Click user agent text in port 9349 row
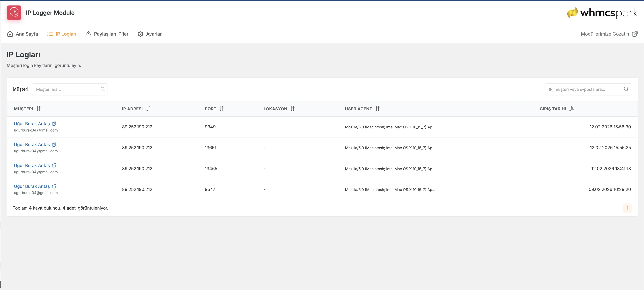Viewport: 644px width, 290px height. click(x=390, y=127)
